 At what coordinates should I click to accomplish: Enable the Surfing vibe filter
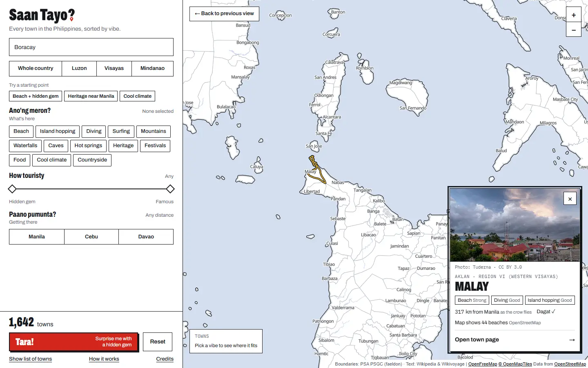click(121, 131)
